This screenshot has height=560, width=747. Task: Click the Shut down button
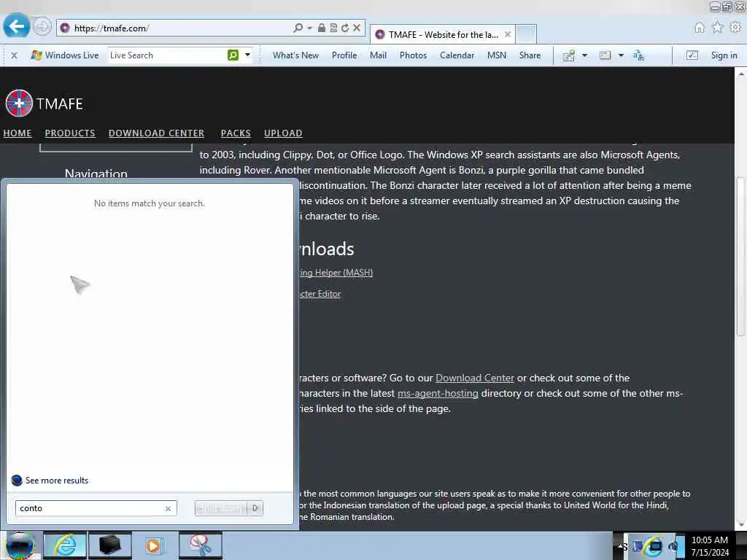pyautogui.click(x=220, y=508)
